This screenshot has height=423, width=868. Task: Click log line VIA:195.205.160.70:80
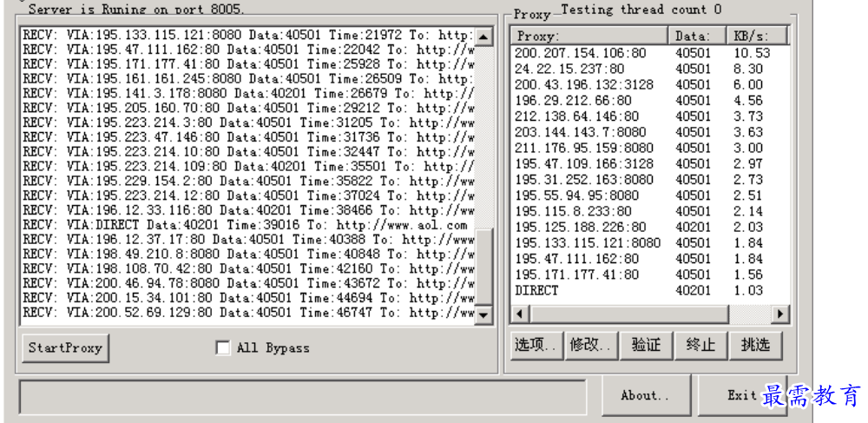248,108
